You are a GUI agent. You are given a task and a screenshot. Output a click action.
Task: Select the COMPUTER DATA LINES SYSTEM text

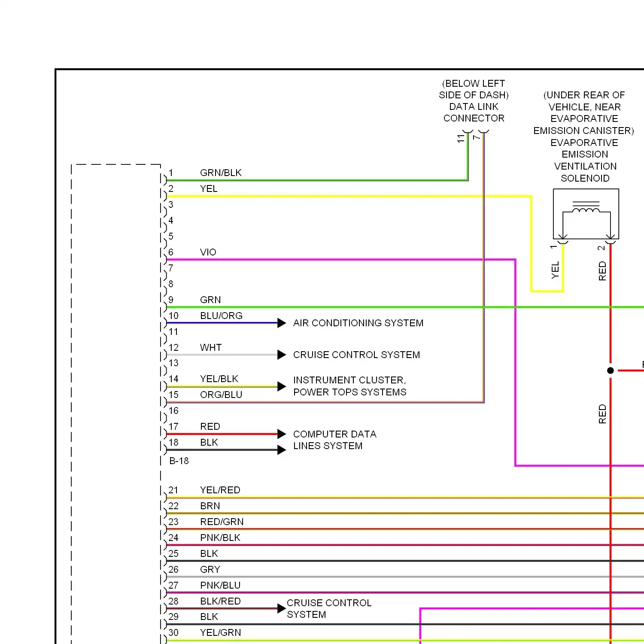[335, 440]
